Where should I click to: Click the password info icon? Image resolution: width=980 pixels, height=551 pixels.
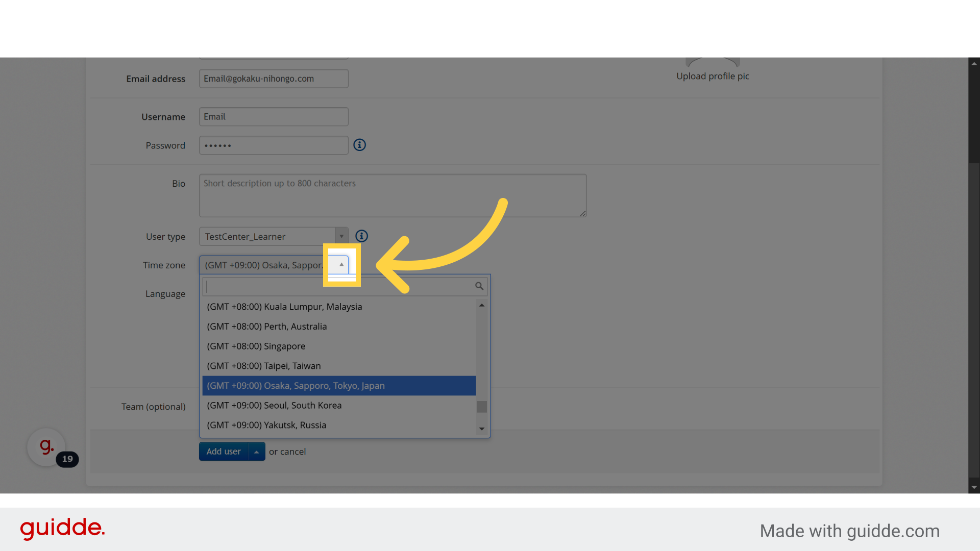[359, 145]
